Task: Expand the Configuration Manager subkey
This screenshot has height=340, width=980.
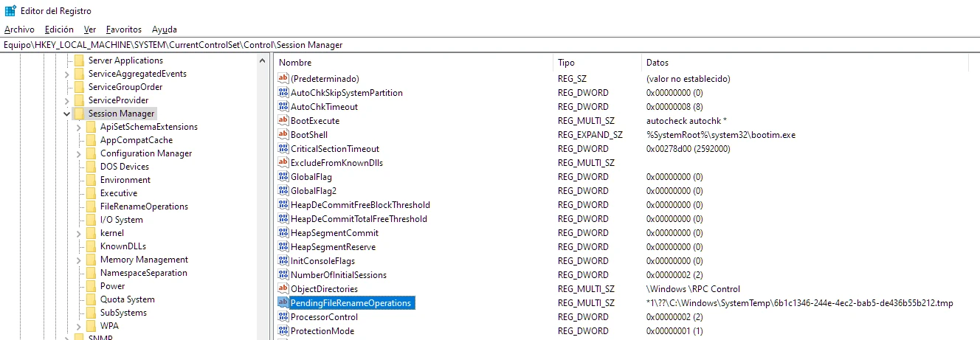Action: tap(79, 153)
